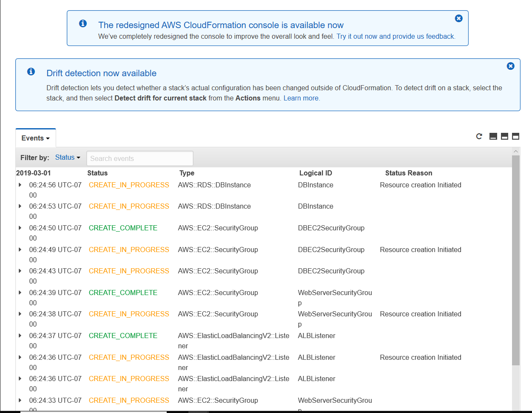Click the 'Drift detection now available' heading
Screen dimensions: 532x413
pyautogui.click(x=102, y=73)
